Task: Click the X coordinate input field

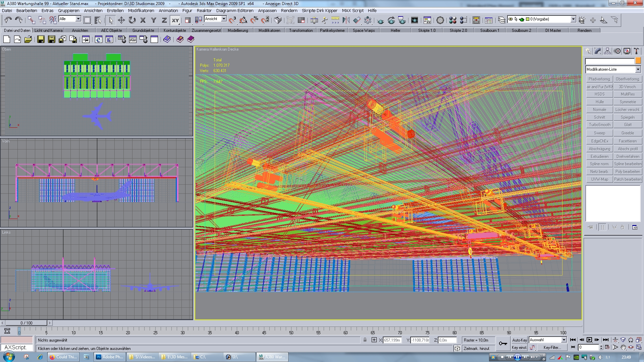Action: click(392, 340)
